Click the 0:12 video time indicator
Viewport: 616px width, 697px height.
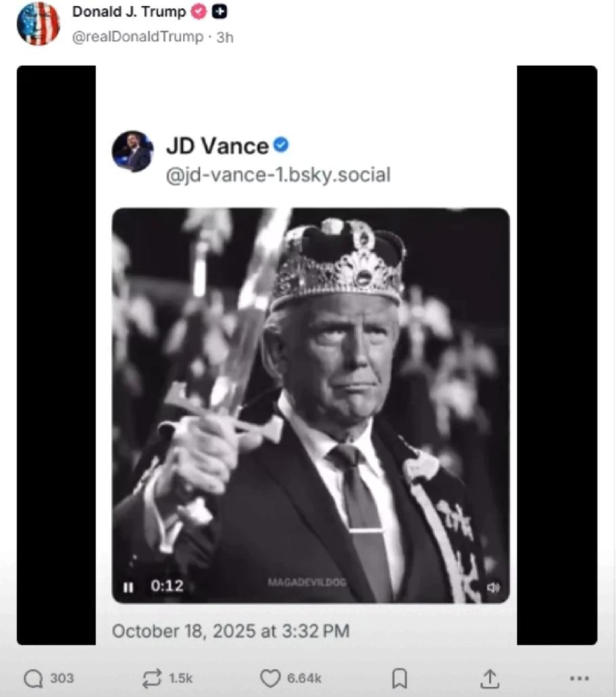pyautogui.click(x=167, y=586)
